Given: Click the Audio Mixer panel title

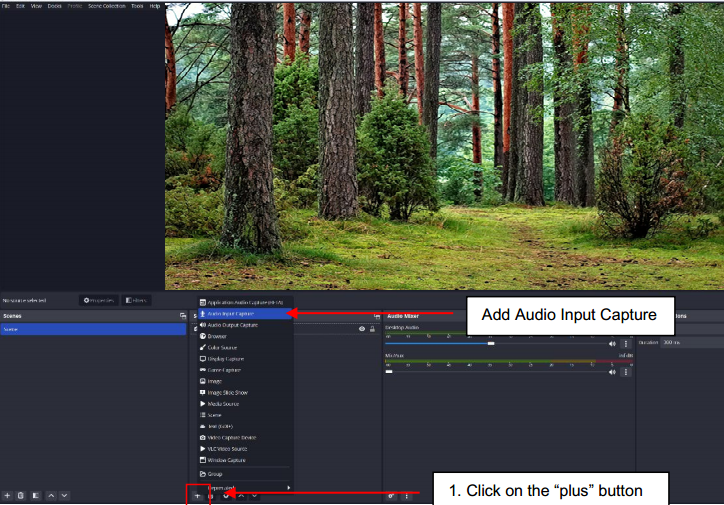Looking at the screenshot, I should (x=403, y=316).
